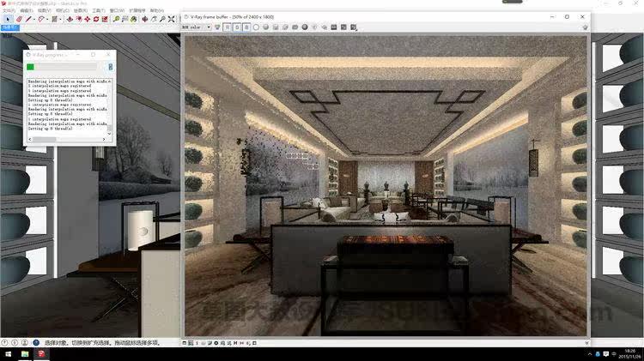Click the blue help icon in status bar
Screen dimensions: 644x361
[x=36, y=342]
